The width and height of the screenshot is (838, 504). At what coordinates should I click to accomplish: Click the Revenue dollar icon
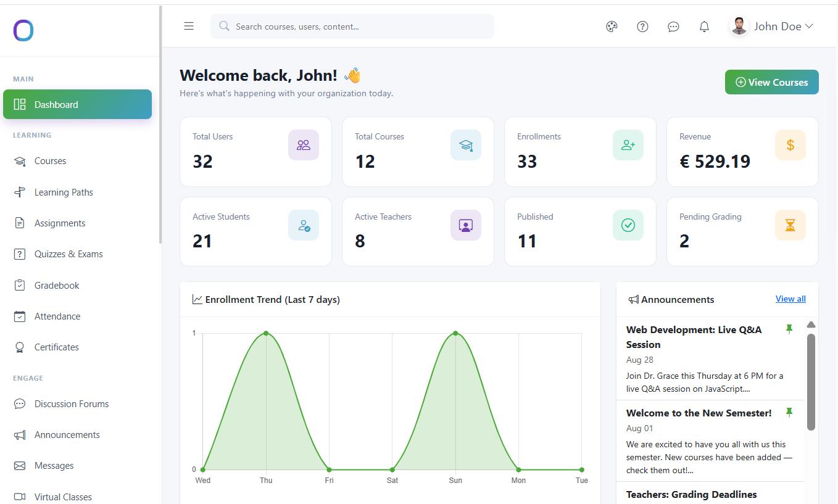click(790, 145)
